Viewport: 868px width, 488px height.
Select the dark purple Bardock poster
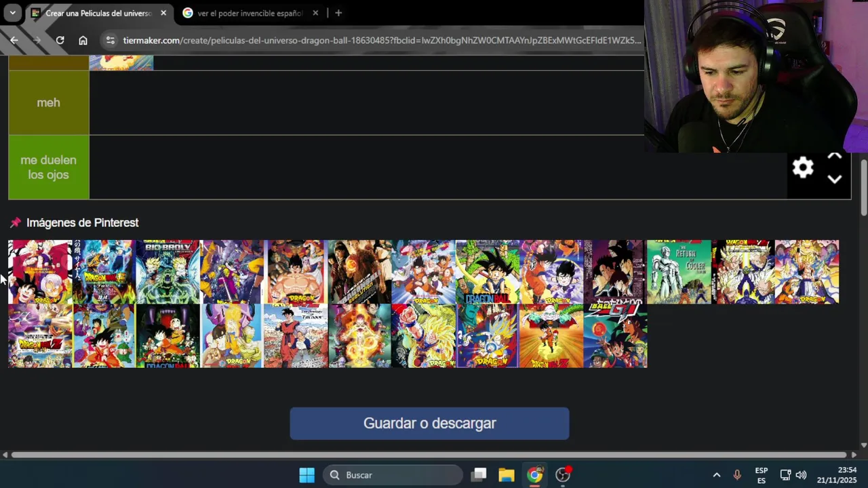(x=615, y=271)
